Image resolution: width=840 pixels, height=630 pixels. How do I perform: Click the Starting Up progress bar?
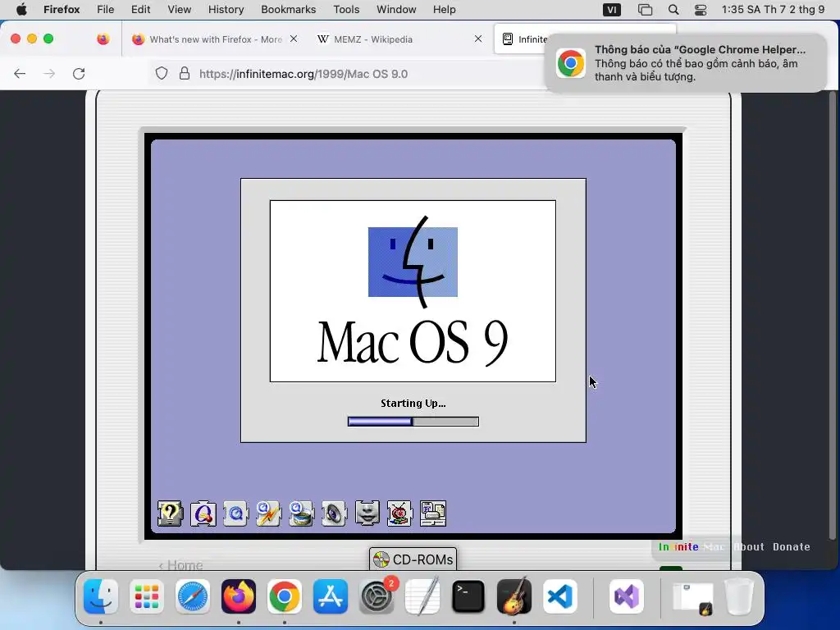tap(413, 422)
